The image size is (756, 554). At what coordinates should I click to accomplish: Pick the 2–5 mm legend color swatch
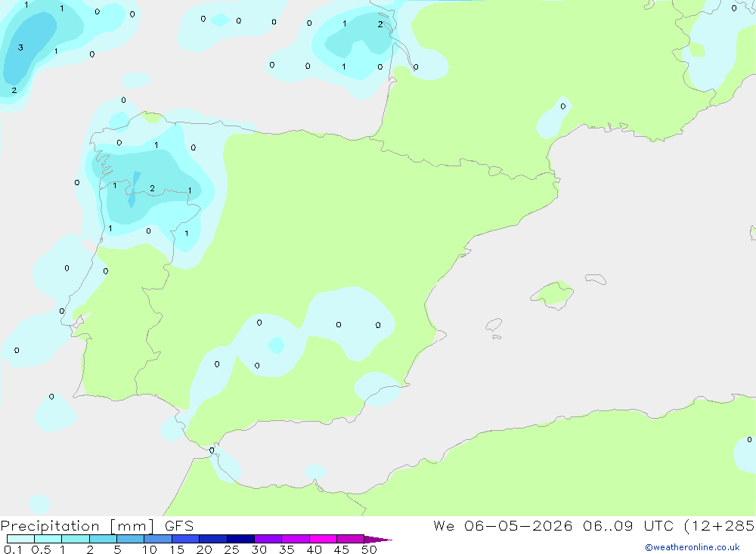(103, 539)
